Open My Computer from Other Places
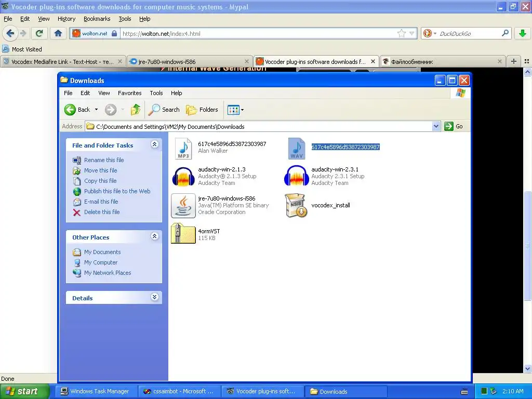Viewport: 532px width, 399px height. pos(101,262)
